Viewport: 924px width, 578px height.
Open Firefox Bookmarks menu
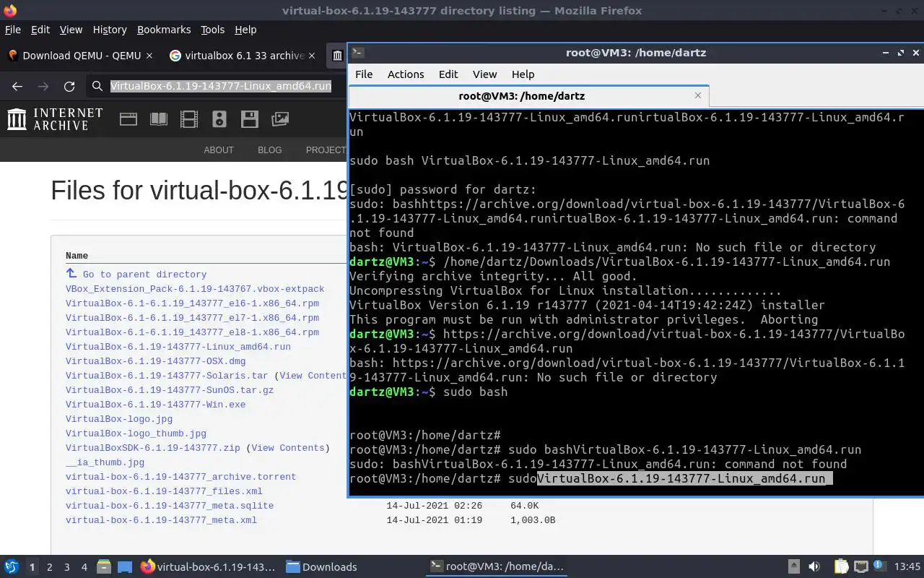coord(164,30)
